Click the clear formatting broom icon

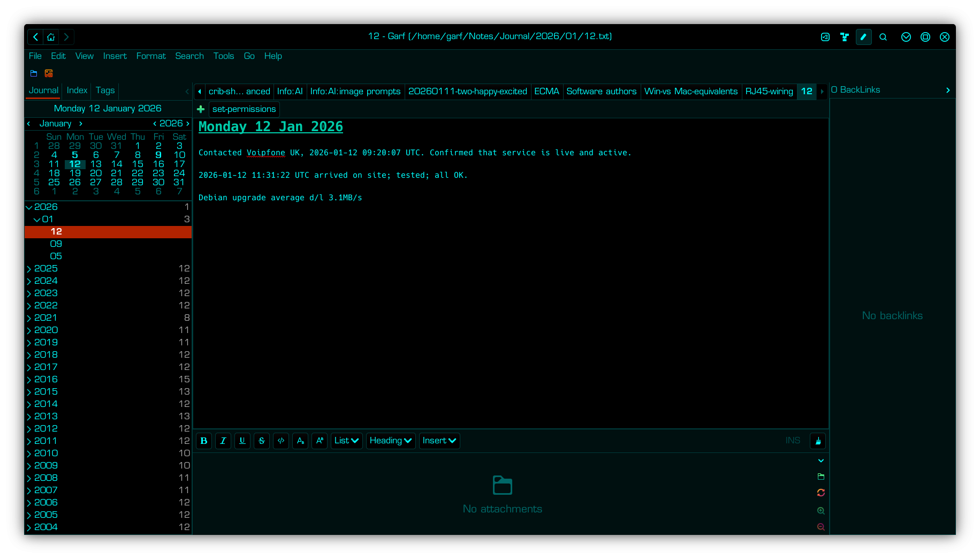(818, 441)
